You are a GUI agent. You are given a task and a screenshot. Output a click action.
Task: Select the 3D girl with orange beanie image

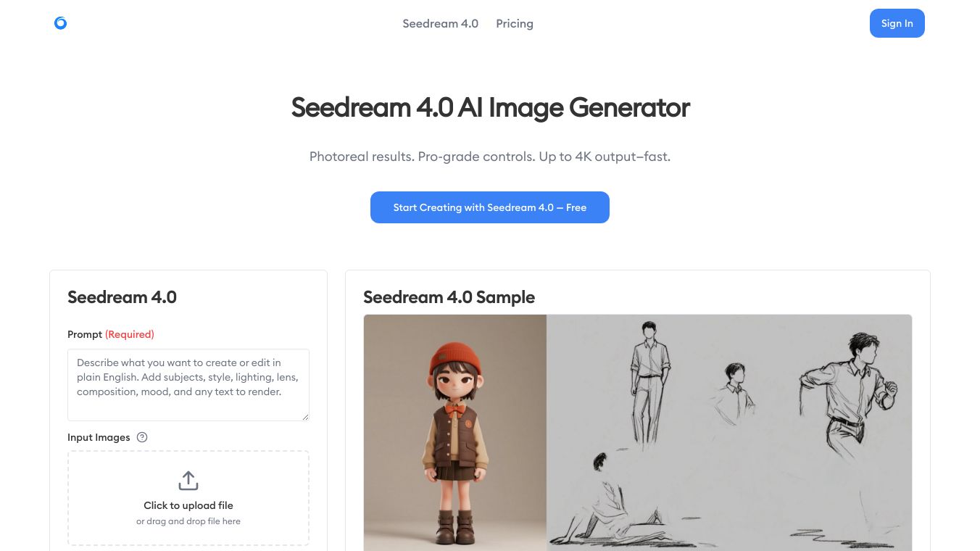(x=455, y=433)
